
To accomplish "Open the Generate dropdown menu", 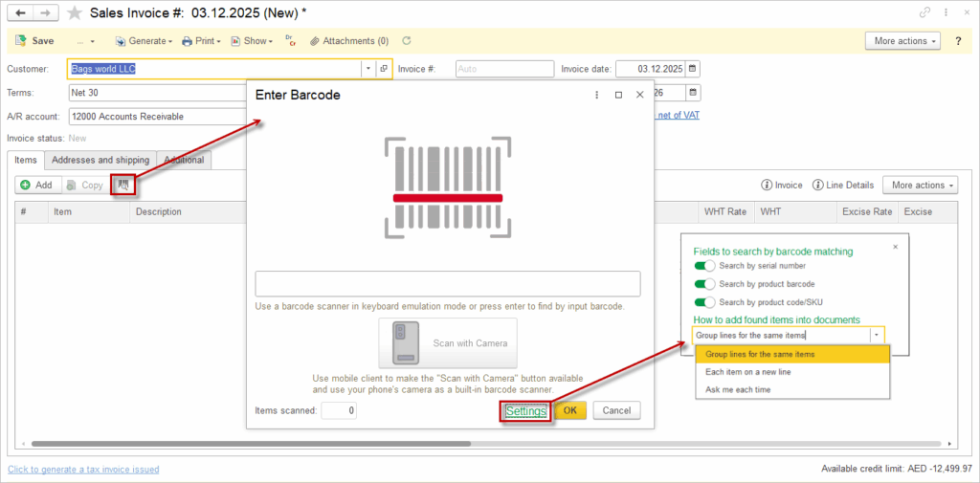I will click(145, 41).
